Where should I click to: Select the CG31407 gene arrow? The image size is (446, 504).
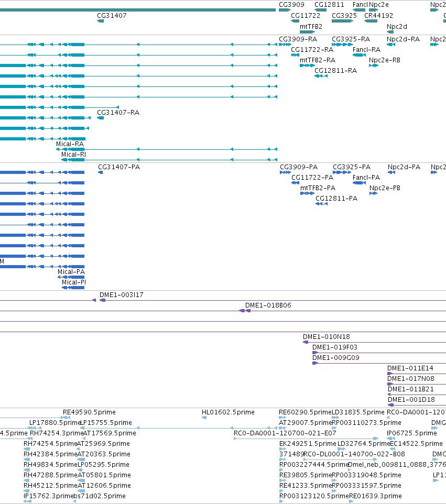point(100,21)
